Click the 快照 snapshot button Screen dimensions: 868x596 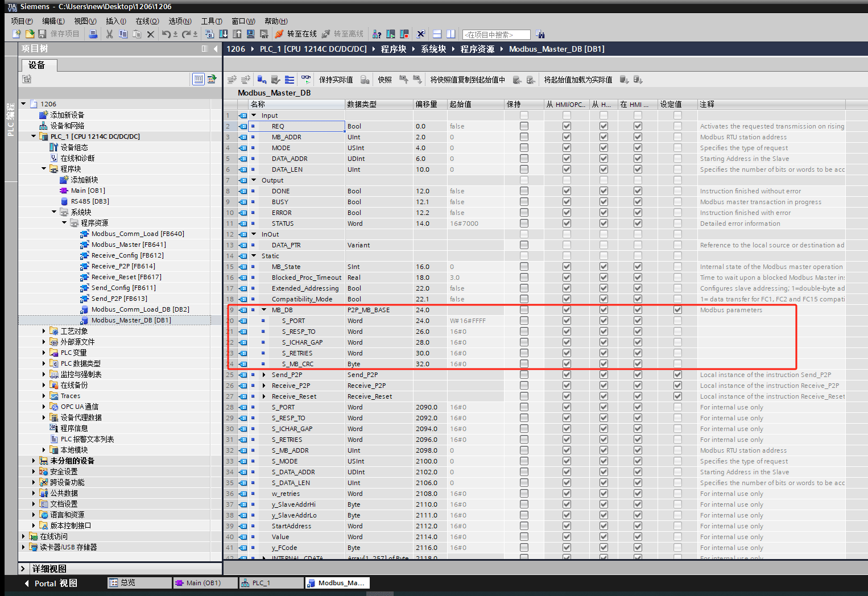(385, 80)
